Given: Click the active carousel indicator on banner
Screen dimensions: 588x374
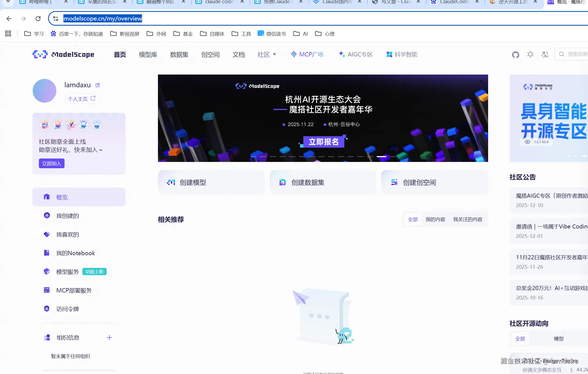Looking at the screenshot, I should [381, 157].
